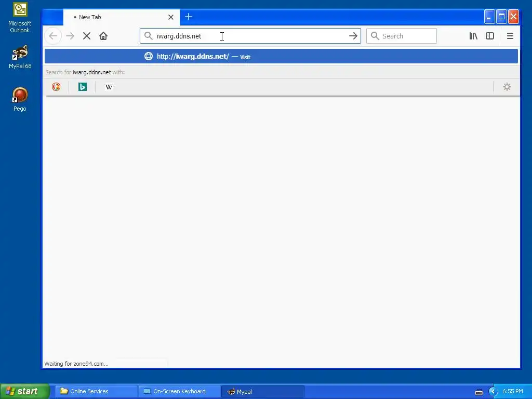The image size is (532, 399).
Task: Open the hamburger application menu
Action: [x=510, y=36]
